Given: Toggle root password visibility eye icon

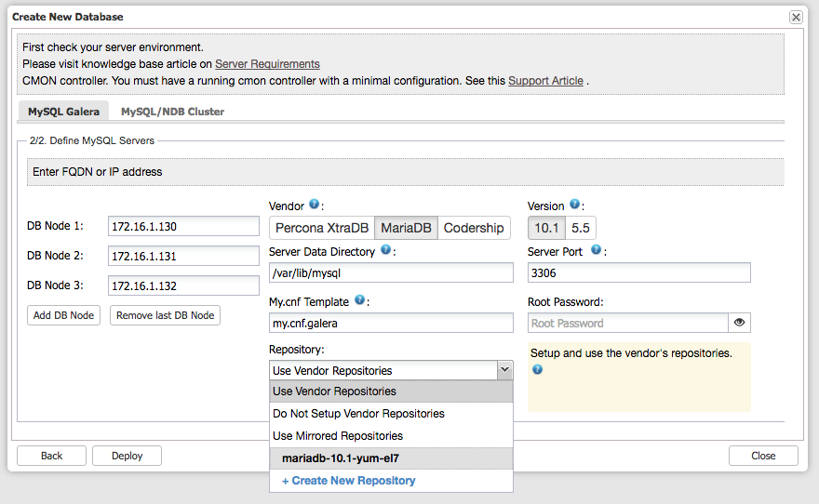Looking at the screenshot, I should click(x=739, y=323).
